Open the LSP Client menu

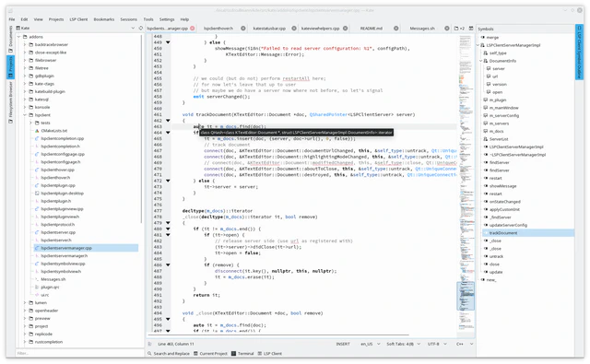pos(78,19)
